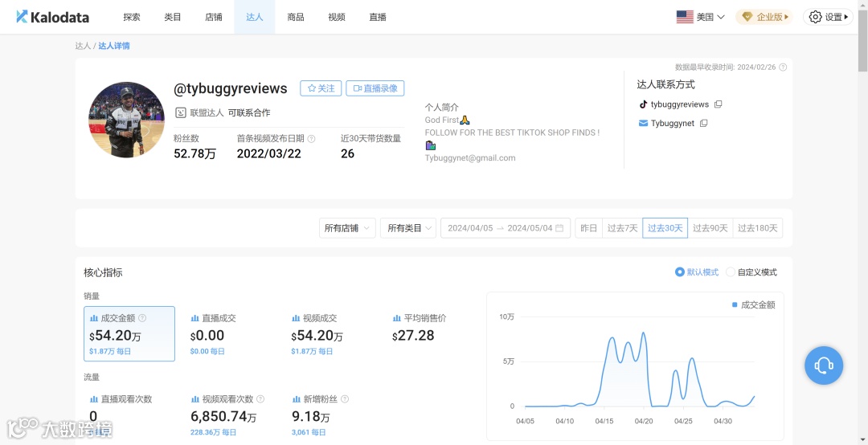Open the US flag country icon
The height and width of the screenshot is (445, 868).
coord(685,17)
